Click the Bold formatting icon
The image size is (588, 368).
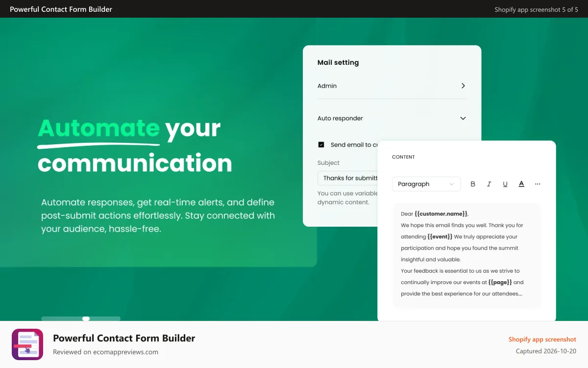click(x=473, y=184)
